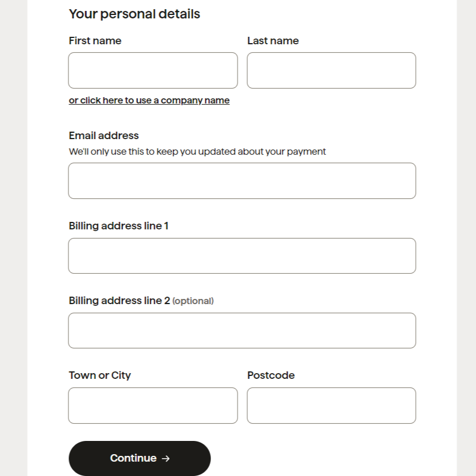Select the Postcode text field

pos(331,405)
